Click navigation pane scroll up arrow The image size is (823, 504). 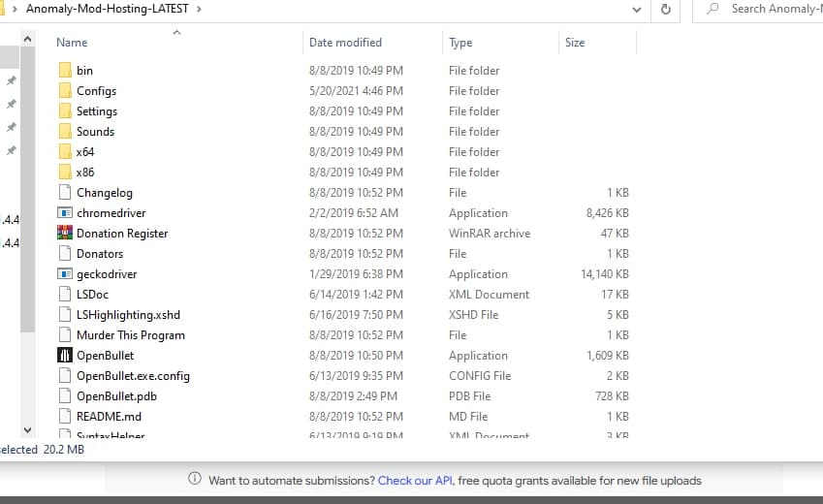point(28,39)
